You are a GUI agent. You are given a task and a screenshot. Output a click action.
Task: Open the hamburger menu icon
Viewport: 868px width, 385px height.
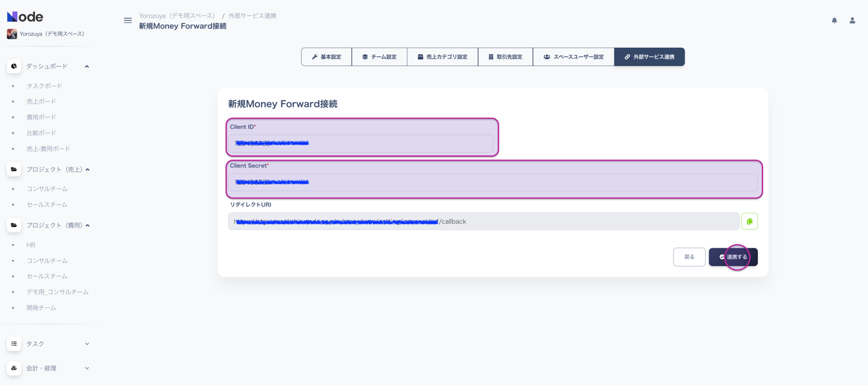click(128, 20)
